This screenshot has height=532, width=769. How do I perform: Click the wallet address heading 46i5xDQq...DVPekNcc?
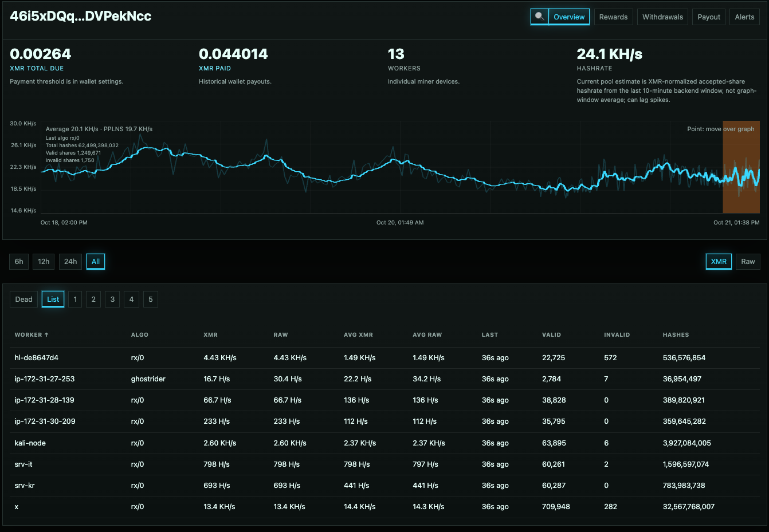tap(81, 16)
